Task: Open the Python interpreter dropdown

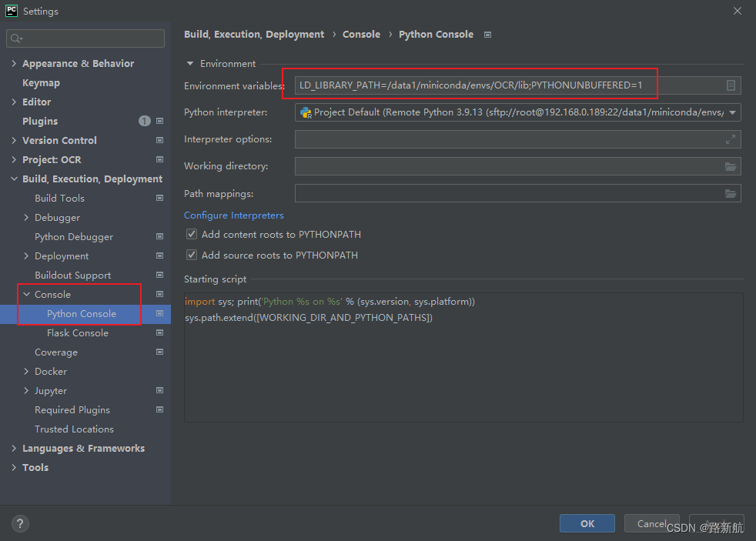Action: click(732, 112)
